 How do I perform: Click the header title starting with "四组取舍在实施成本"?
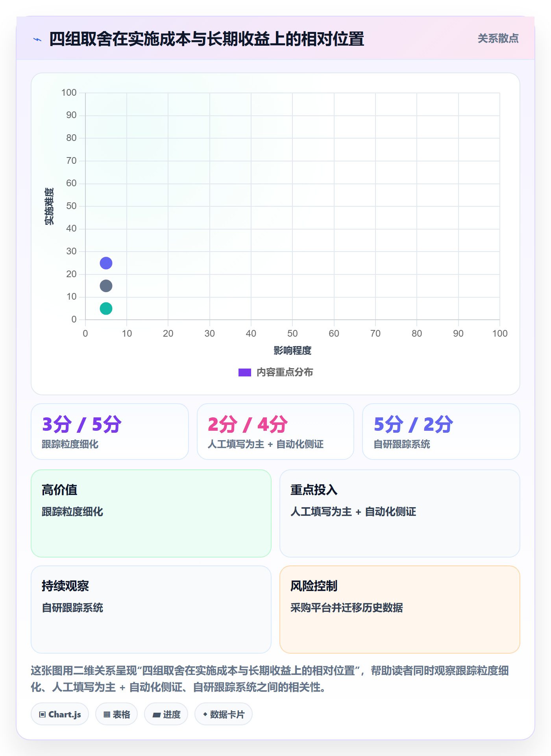pyautogui.click(x=207, y=39)
